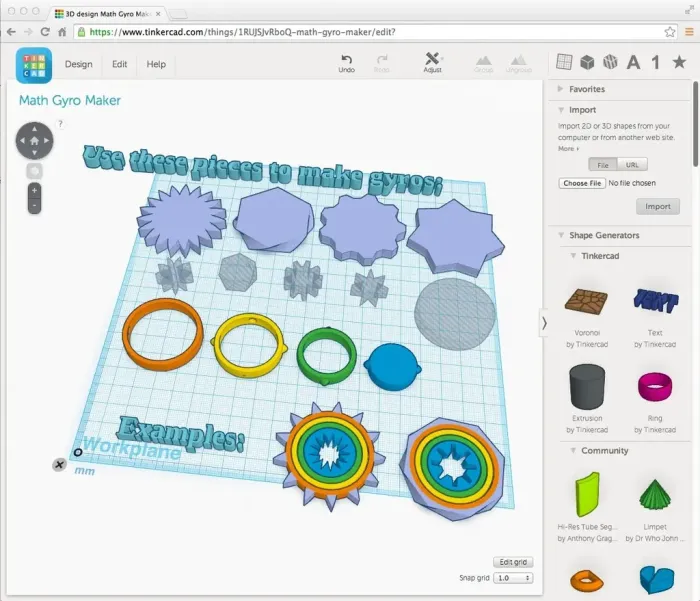Click the browser home icon
700x601 pixels.
point(62,32)
